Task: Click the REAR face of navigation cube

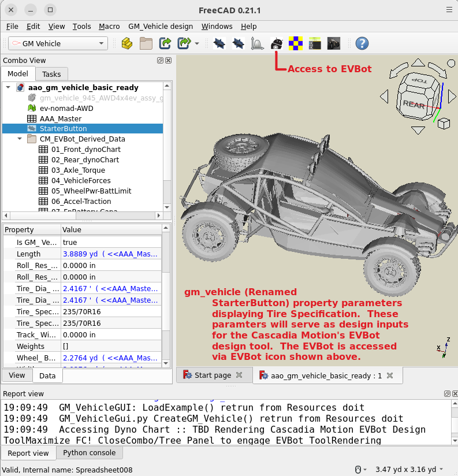Action: pos(414,104)
